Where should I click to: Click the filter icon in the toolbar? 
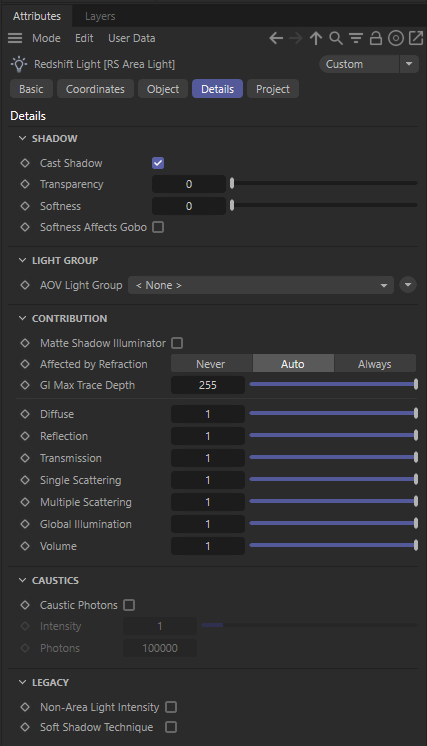point(356,38)
